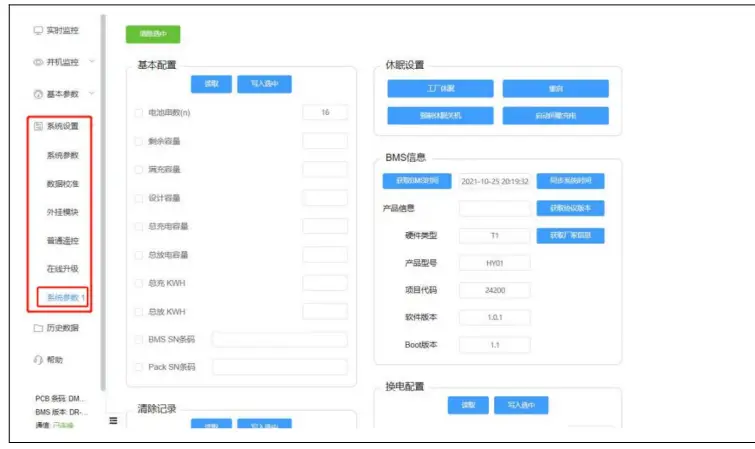755x449 pixels.
Task: Click the 硬件类型 value T1
Action: (495, 236)
